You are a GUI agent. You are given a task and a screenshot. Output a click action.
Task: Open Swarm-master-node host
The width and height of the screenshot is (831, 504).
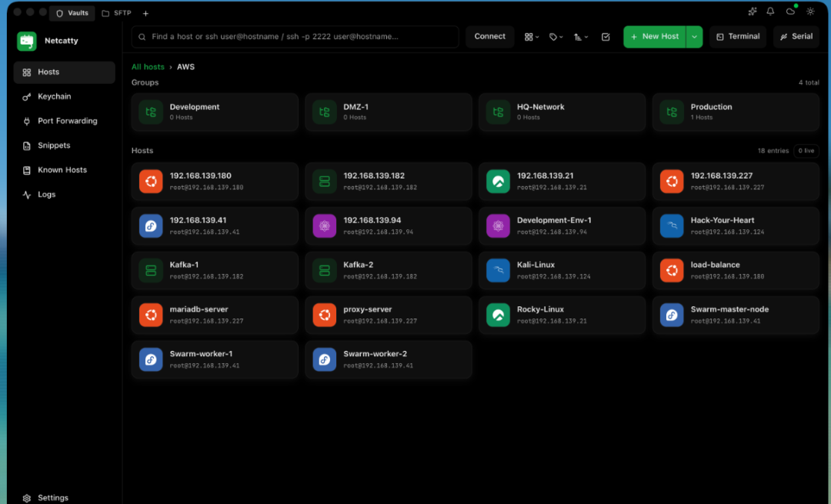point(736,315)
